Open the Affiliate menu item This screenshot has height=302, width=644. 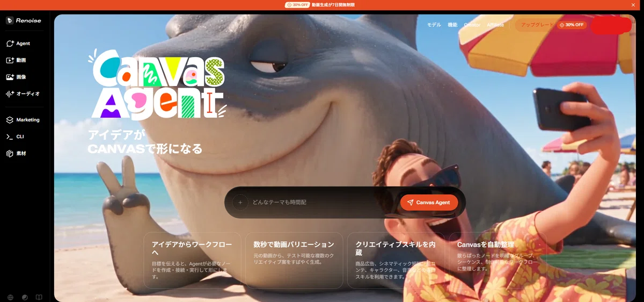[495, 25]
